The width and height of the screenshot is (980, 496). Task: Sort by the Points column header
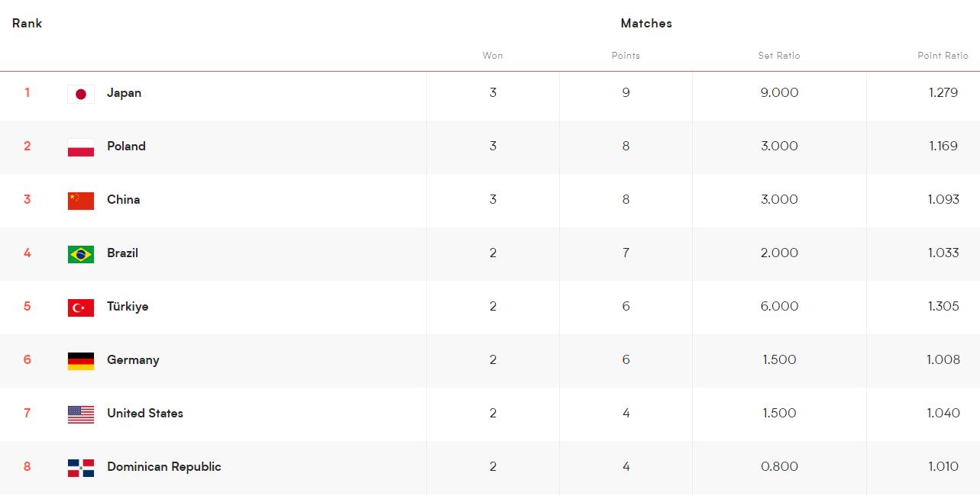click(x=626, y=56)
